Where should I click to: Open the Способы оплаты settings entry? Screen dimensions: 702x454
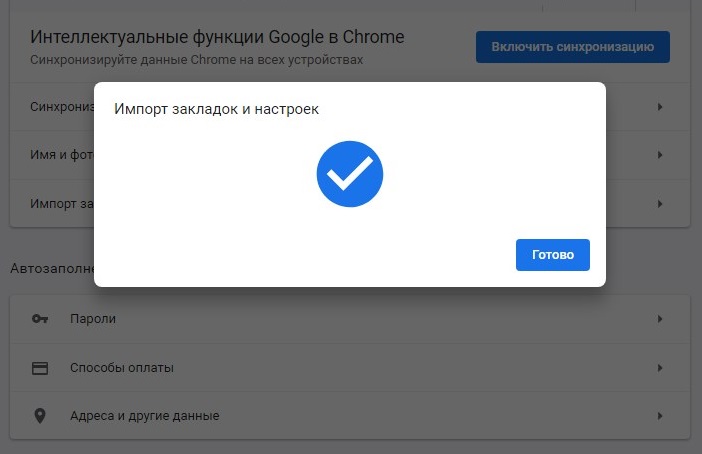[x=122, y=368]
